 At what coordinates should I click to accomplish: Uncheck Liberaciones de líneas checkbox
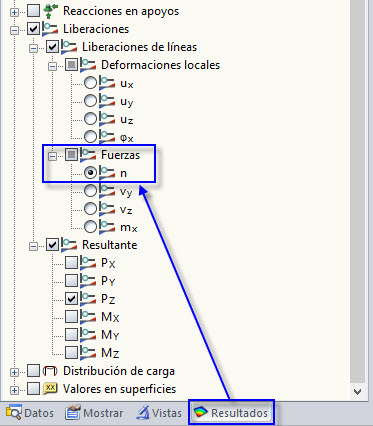[x=52, y=47]
